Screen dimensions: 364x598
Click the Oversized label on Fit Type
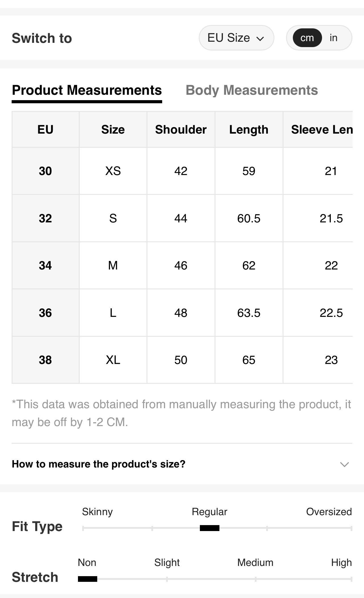click(x=329, y=512)
